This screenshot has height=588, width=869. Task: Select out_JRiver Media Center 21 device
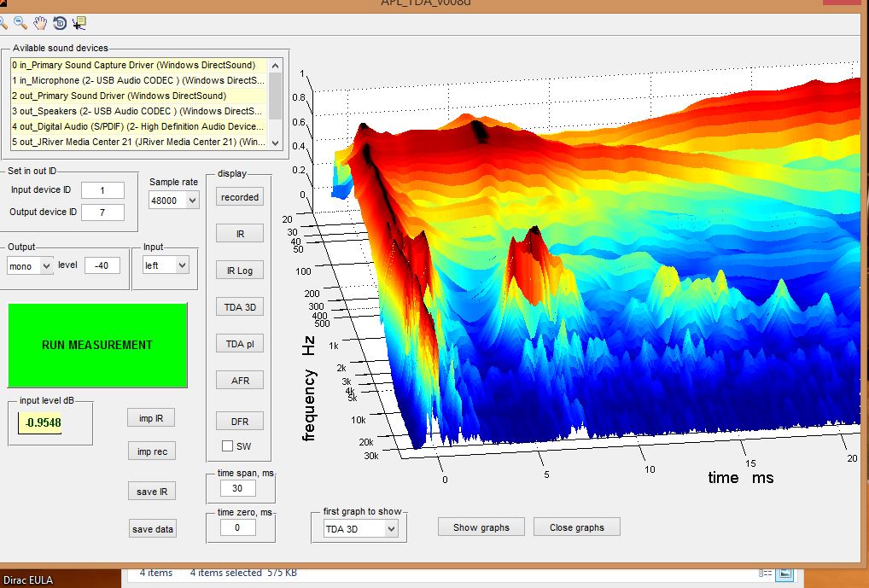click(138, 142)
